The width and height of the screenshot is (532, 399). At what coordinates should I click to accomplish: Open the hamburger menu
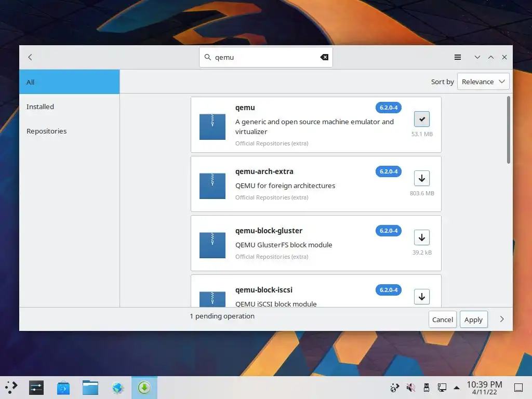(x=457, y=57)
